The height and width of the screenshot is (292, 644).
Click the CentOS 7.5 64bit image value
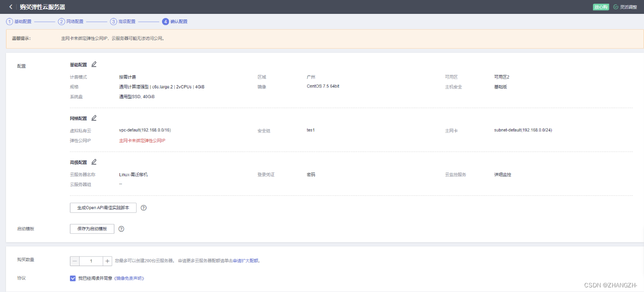323,87
